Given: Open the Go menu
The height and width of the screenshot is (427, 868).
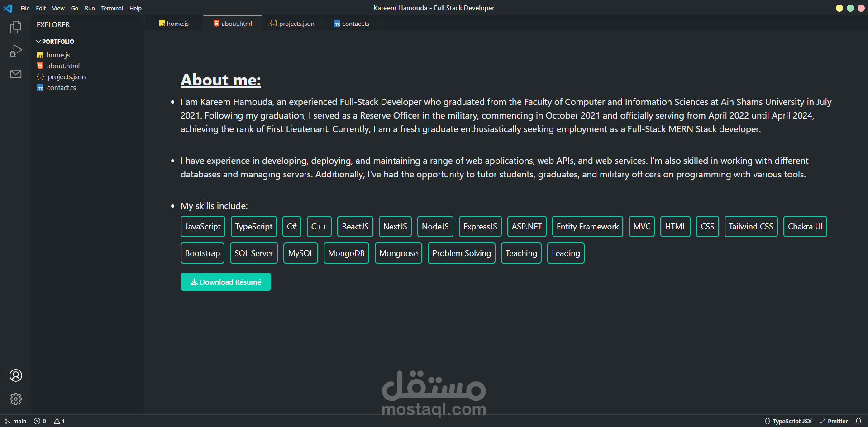Looking at the screenshot, I should pos(75,8).
